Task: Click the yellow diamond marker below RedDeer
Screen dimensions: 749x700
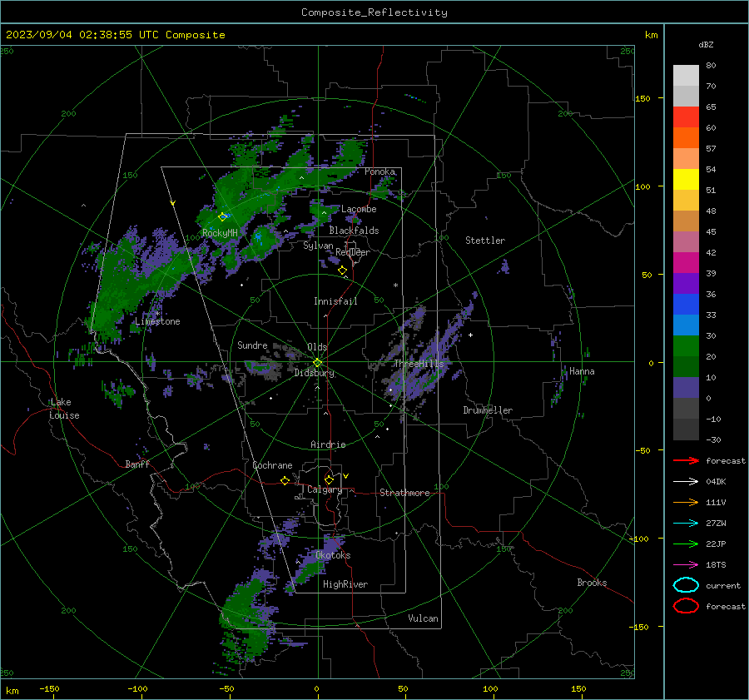Action: tap(342, 271)
